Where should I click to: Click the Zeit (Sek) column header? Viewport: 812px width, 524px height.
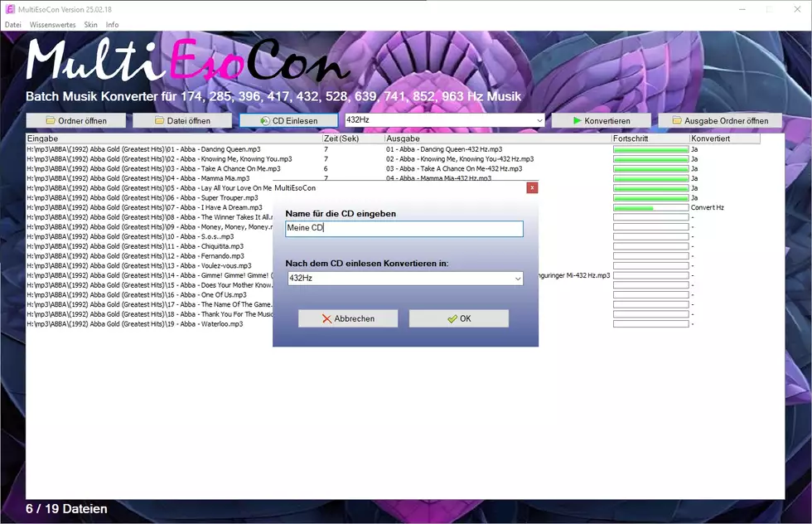(353, 138)
